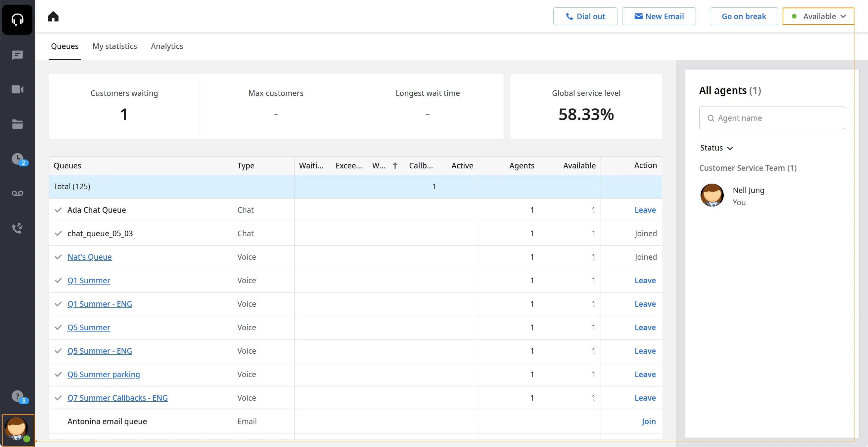This screenshot has width=868, height=447.
Task: Open the Available status dropdown
Action: 818,16
